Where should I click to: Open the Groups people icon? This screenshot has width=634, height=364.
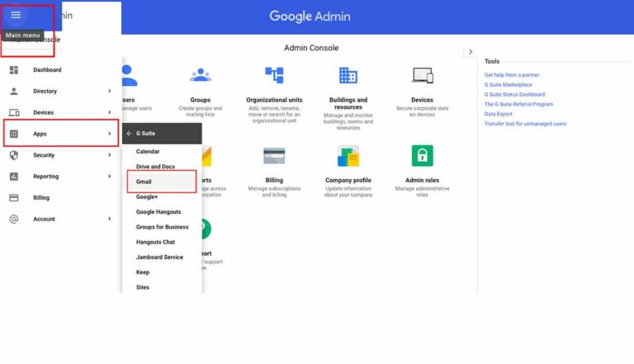(201, 75)
